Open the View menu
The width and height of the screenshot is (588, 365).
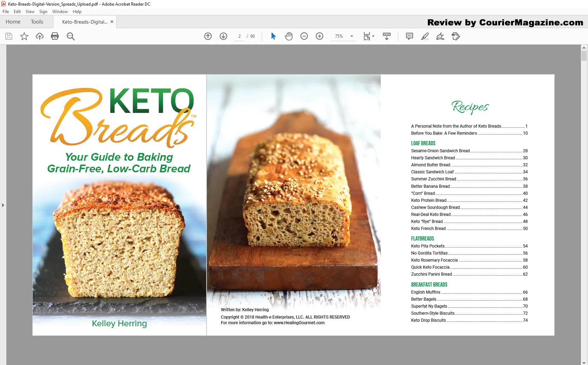pos(30,12)
